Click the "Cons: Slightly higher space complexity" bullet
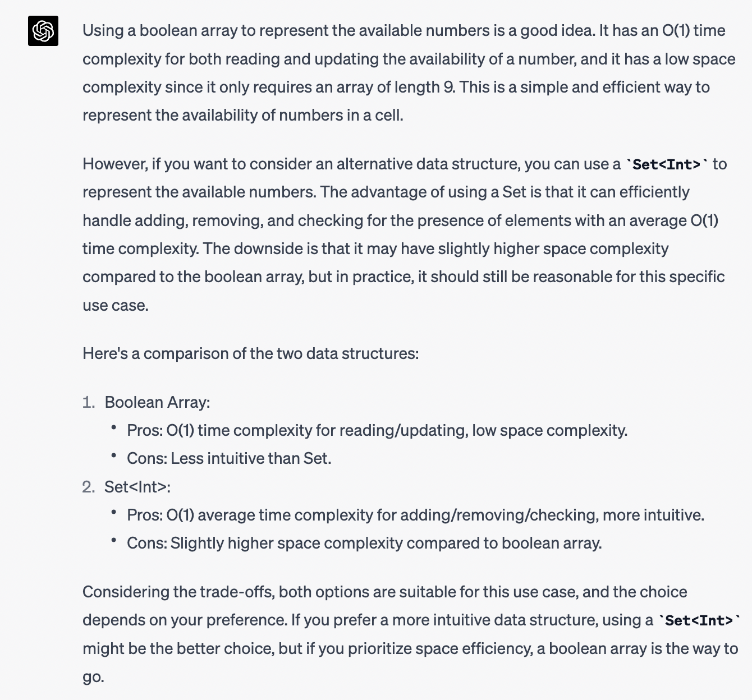Screen dimensions: 752x700 (x=364, y=543)
